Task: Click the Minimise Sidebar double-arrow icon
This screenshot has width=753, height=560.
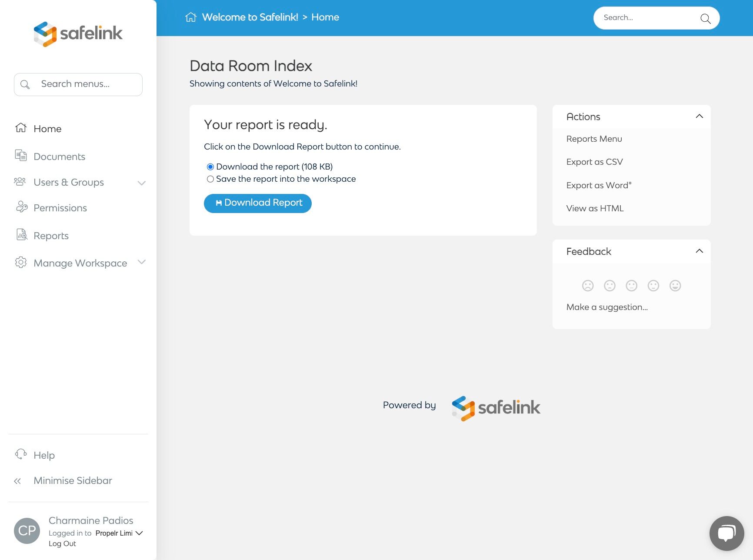Action: (x=17, y=481)
